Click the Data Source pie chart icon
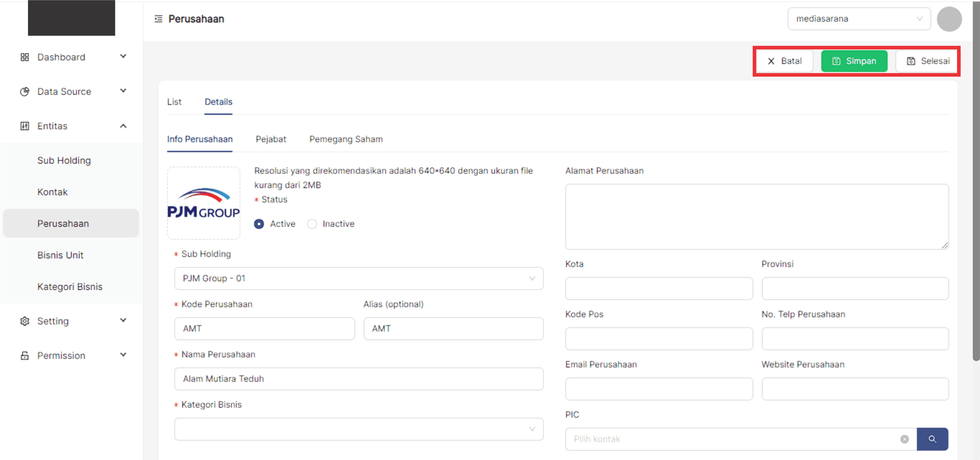 pyautogui.click(x=24, y=92)
